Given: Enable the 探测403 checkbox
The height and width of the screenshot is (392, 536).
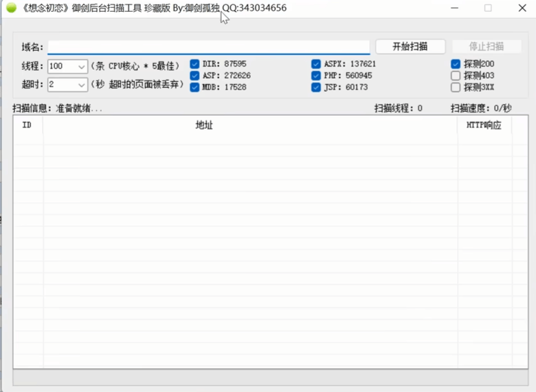Looking at the screenshot, I should pyautogui.click(x=455, y=76).
